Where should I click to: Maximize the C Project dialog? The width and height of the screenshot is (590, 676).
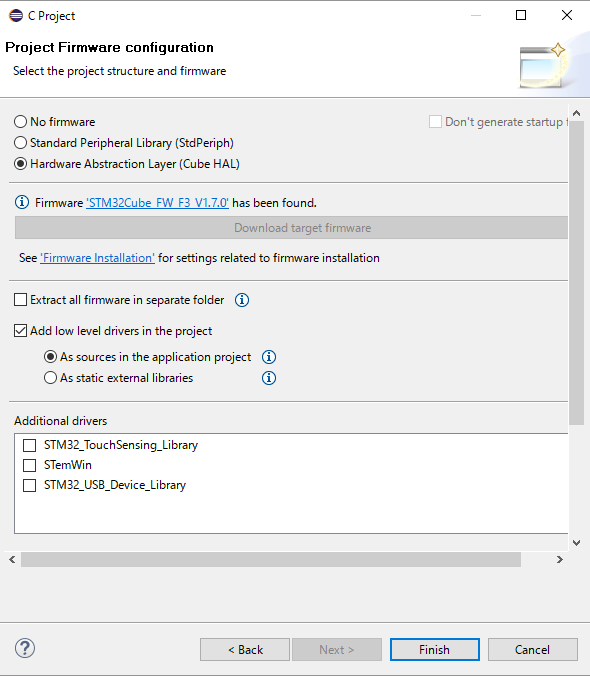coord(521,16)
